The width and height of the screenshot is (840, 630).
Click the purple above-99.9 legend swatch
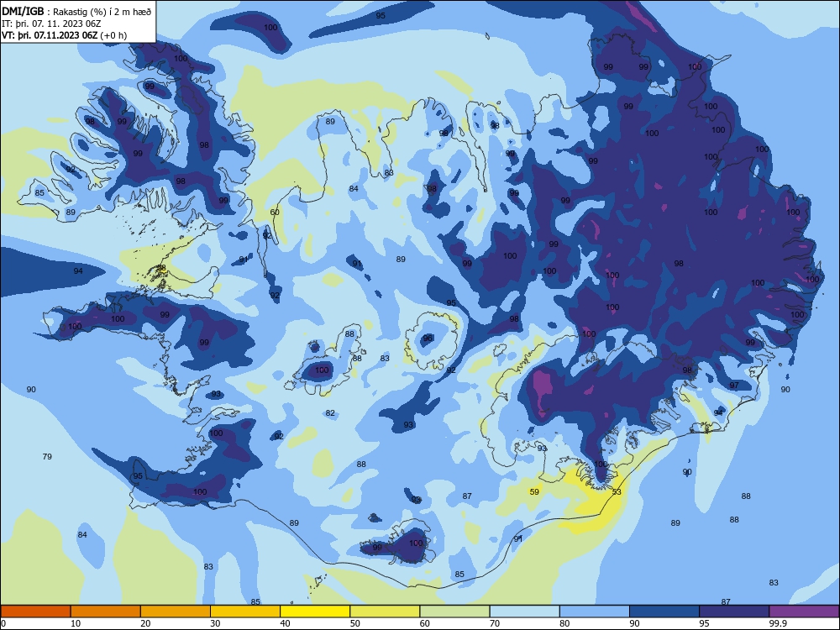804,612
